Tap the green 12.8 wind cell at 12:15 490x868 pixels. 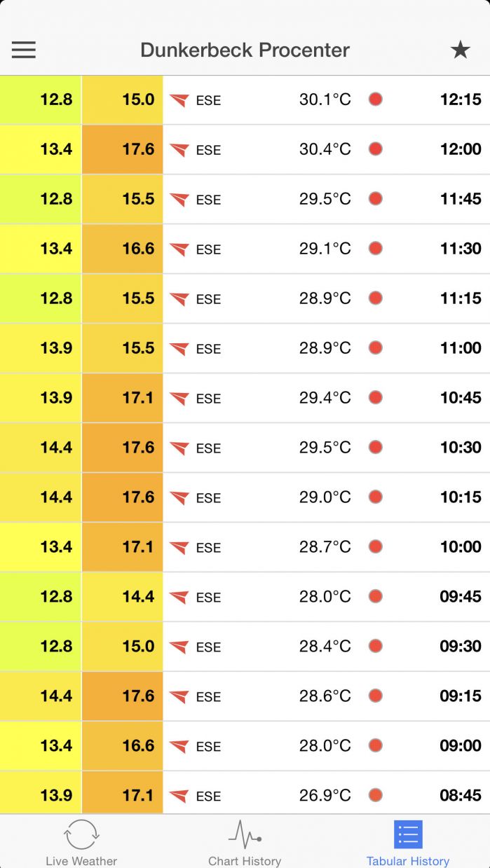click(x=41, y=99)
